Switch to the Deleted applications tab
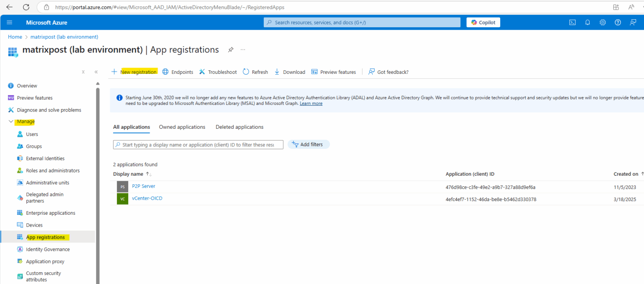Image resolution: width=644 pixels, height=284 pixels. click(x=239, y=127)
